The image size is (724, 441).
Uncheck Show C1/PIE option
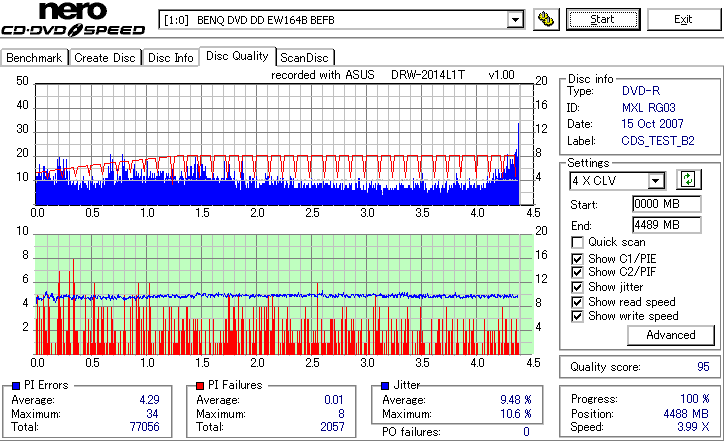coord(577,259)
